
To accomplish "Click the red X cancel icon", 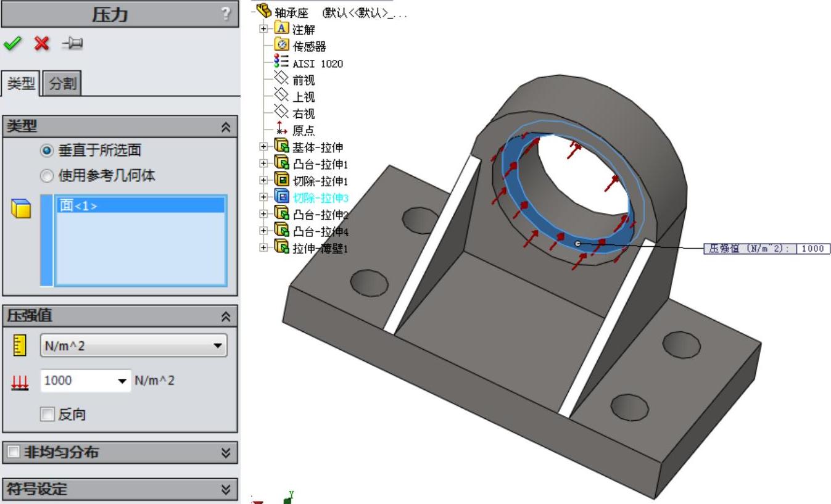I will (41, 44).
